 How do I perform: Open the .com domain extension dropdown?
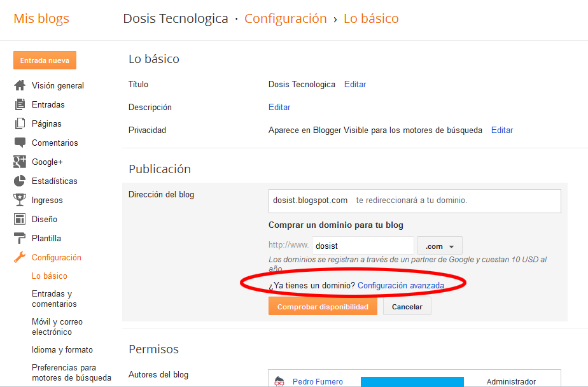[x=440, y=246]
